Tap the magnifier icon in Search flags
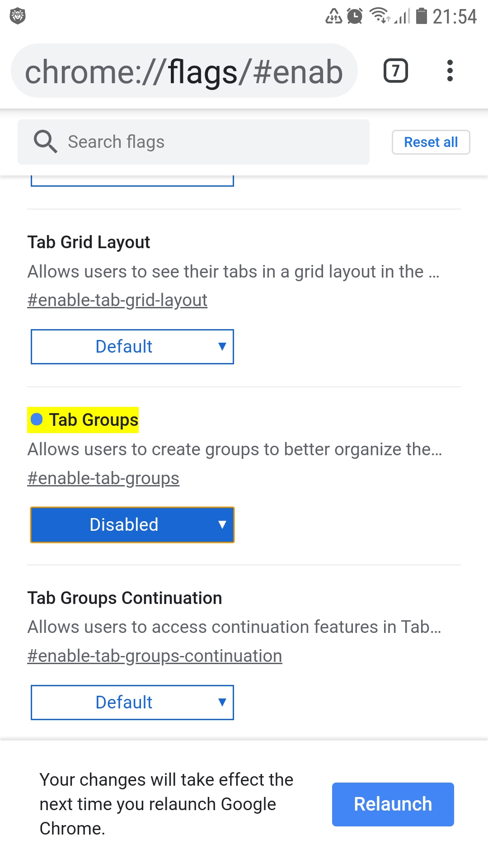 point(45,142)
